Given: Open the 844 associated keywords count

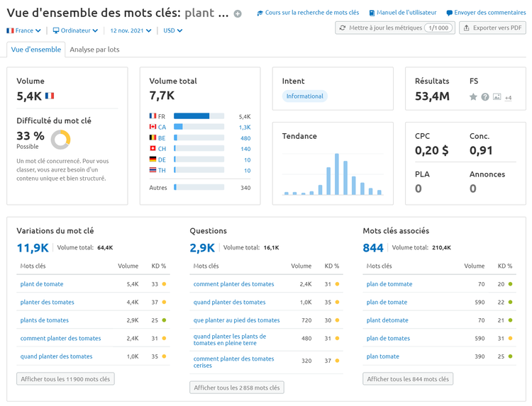Looking at the screenshot, I should 373,248.
